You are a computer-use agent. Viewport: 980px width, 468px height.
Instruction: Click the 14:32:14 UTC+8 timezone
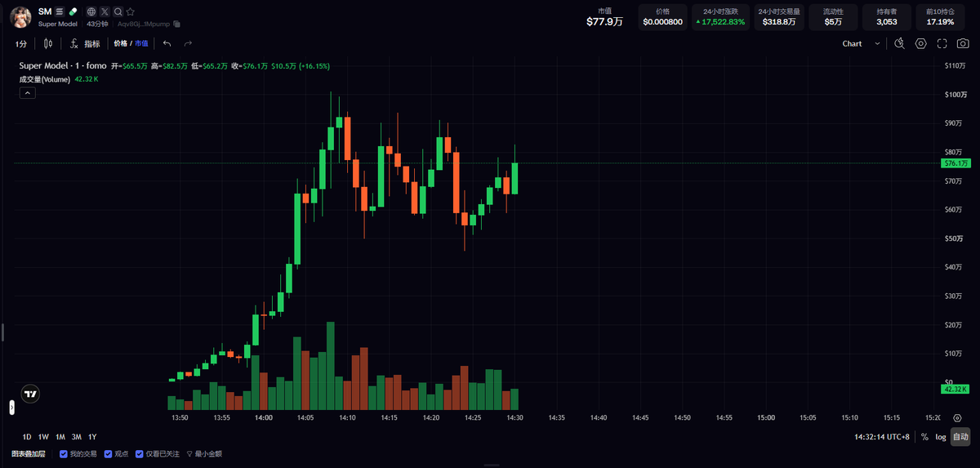882,437
